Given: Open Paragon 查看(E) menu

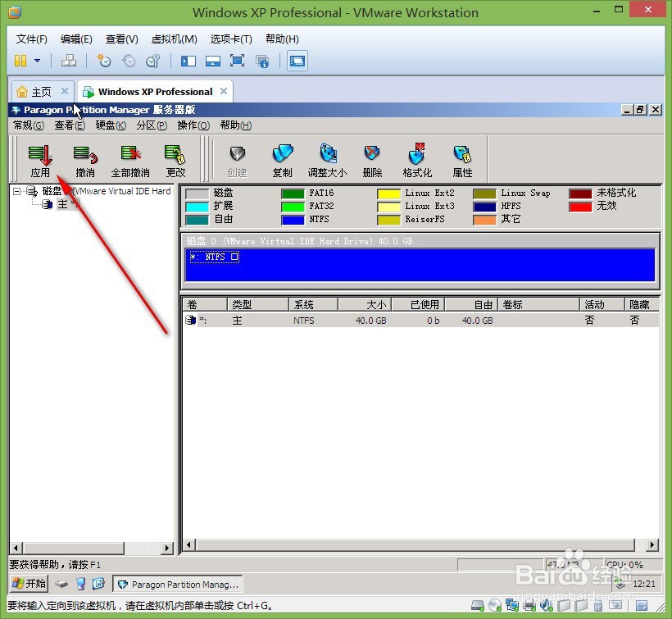Looking at the screenshot, I should pyautogui.click(x=70, y=125).
